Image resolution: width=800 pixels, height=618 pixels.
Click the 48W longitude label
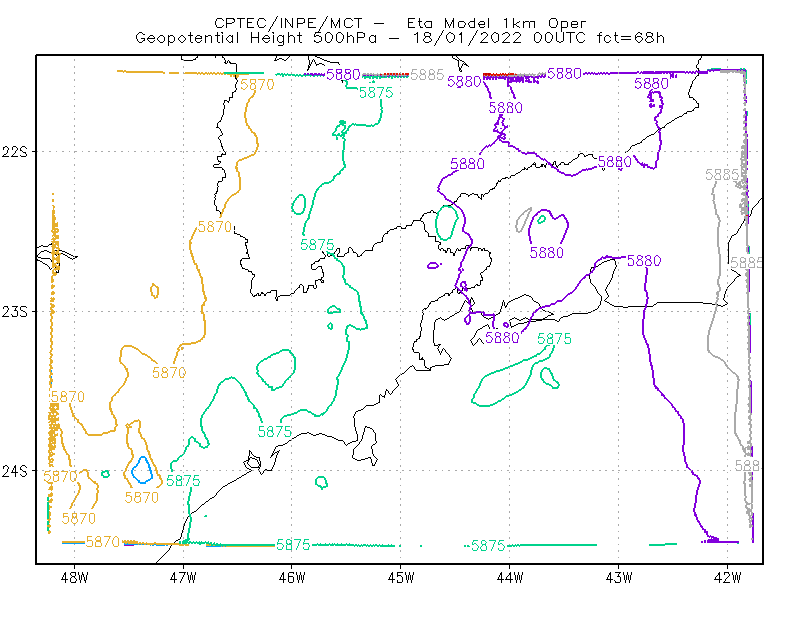(74, 577)
